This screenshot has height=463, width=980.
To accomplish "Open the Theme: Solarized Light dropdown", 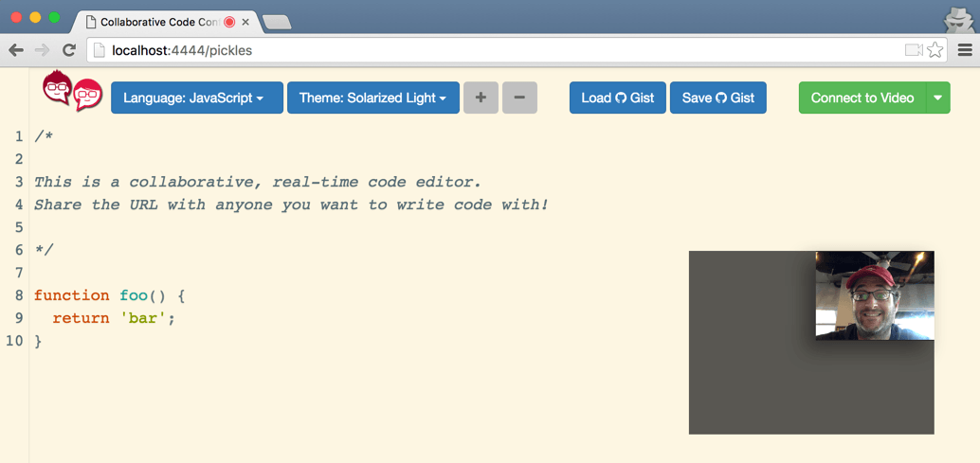I will [x=373, y=98].
